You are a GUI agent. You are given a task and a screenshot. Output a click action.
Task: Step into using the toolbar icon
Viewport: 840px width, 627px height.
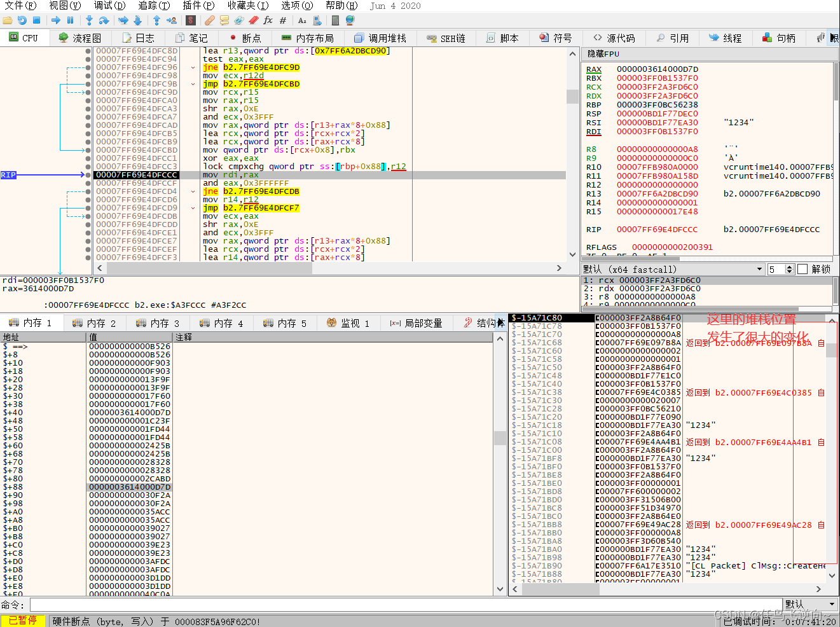click(89, 20)
